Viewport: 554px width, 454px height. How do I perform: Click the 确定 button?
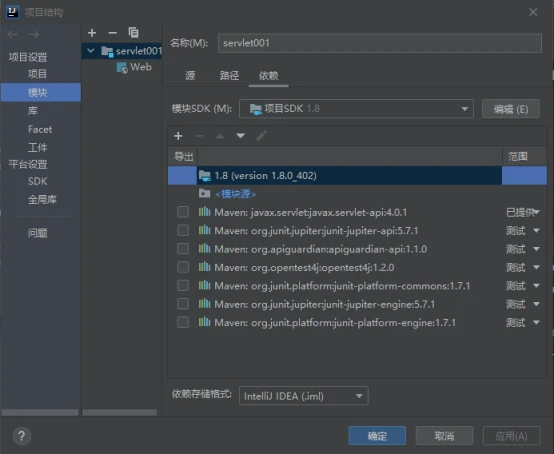(377, 436)
